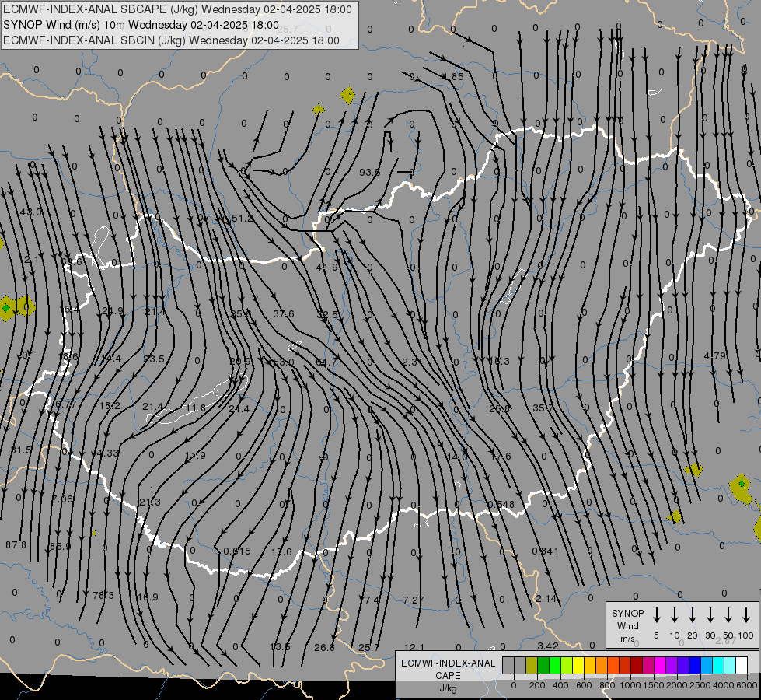Screen dimensions: 761x700
Task: Click the 50 m/s wind arrow in legend
Action: click(728, 615)
